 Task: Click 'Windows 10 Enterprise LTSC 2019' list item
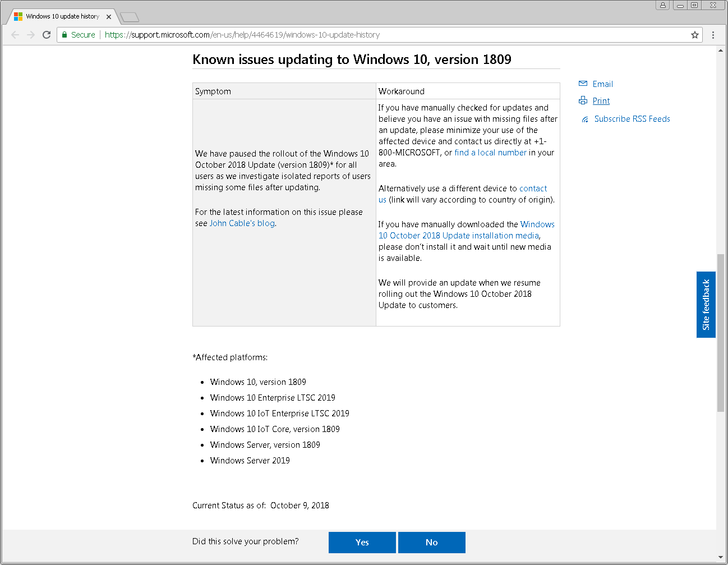pos(273,398)
